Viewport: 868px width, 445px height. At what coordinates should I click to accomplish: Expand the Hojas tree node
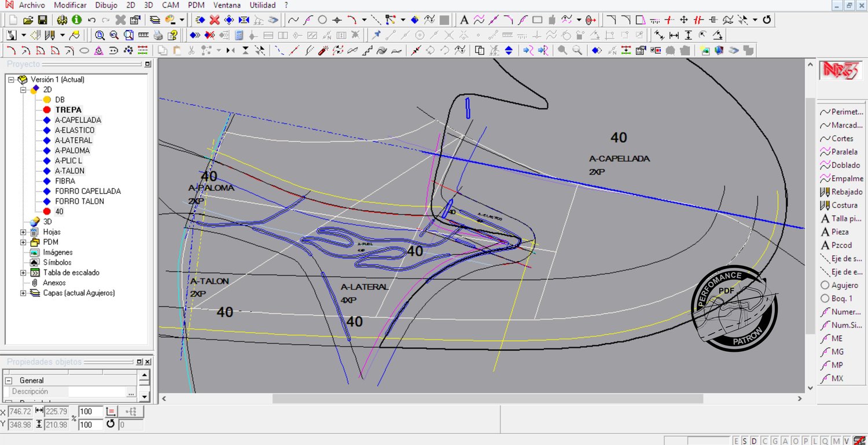pos(23,232)
